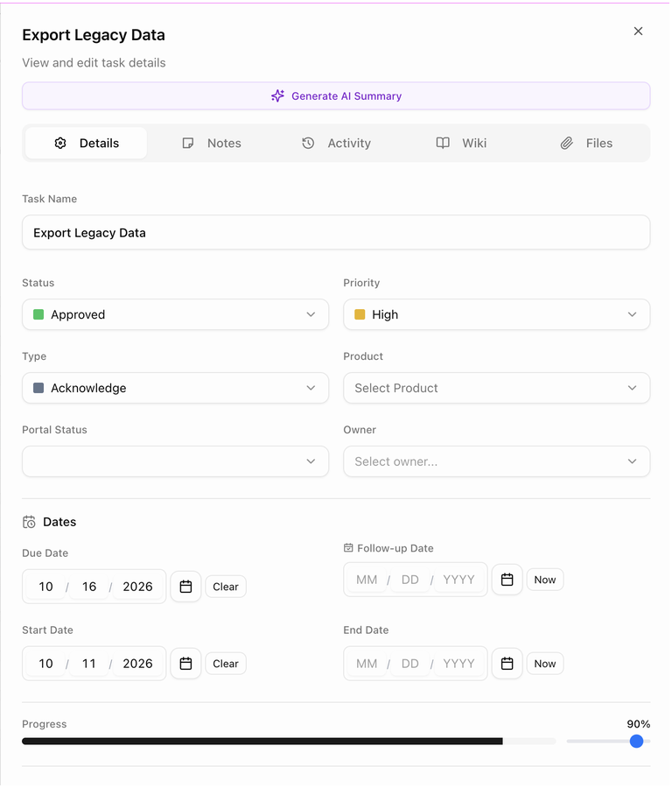The width and height of the screenshot is (672, 788).
Task: Open the Select owner dropdown
Action: click(x=497, y=461)
